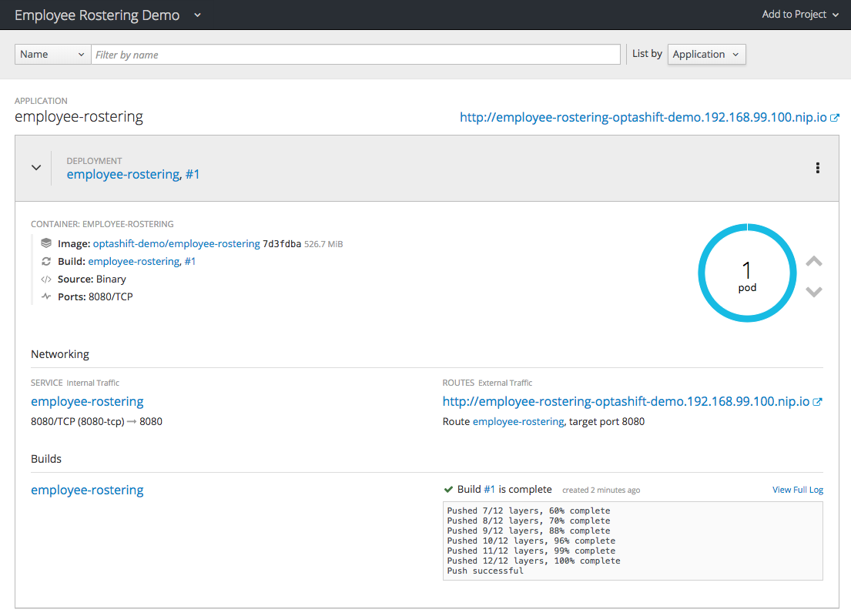Click the 1 pod donut chart
The height and width of the screenshot is (616, 851).
(747, 273)
